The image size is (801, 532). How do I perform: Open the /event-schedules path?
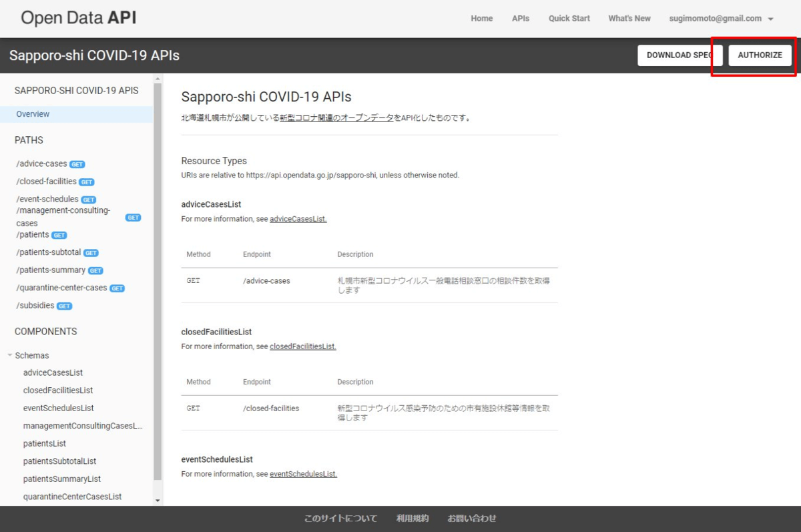pyautogui.click(x=47, y=199)
